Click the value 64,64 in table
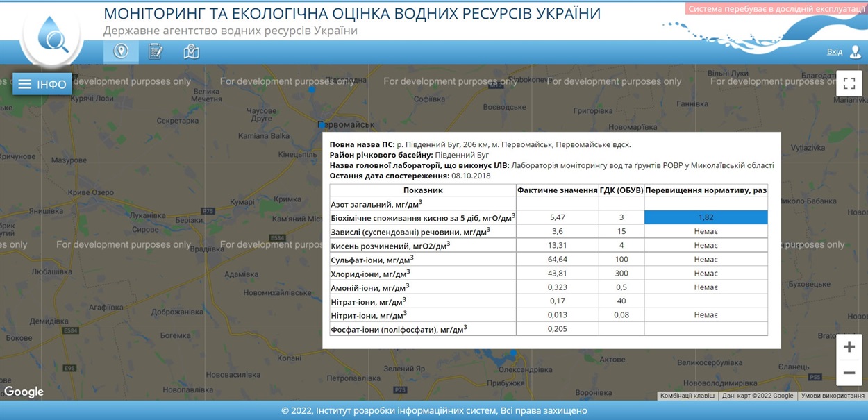This screenshot has width=868, height=420. click(x=557, y=260)
